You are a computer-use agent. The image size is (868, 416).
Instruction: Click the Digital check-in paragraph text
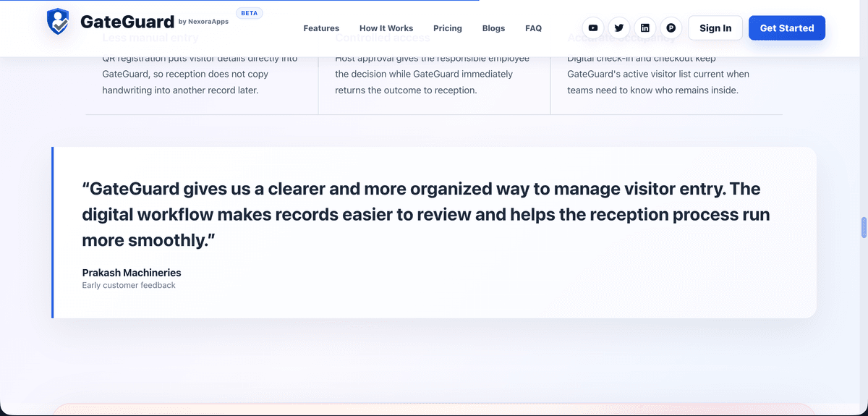coord(658,74)
